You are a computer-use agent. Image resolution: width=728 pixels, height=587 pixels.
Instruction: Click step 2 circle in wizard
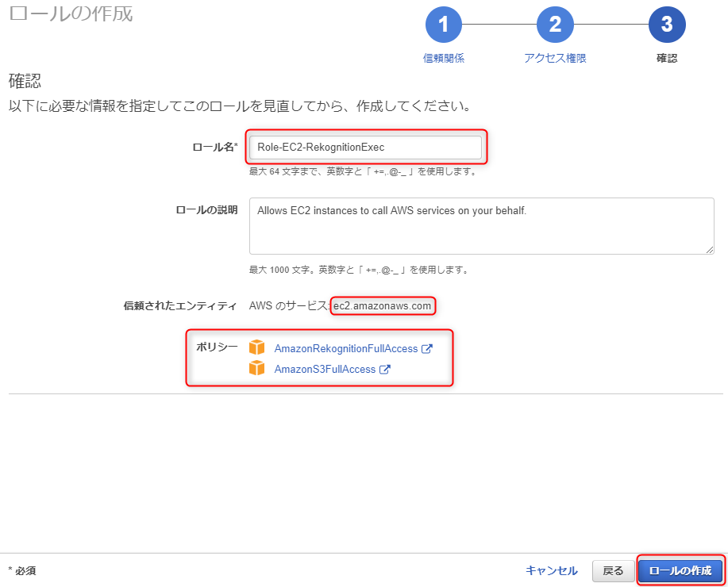coord(555,25)
